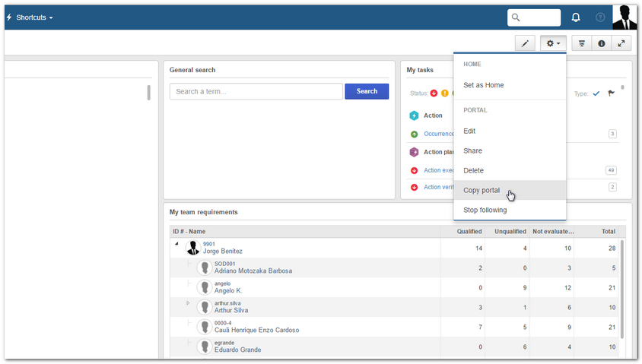The height and width of the screenshot is (364, 642).
Task: Open Eduardo Grande requirements link
Action: pyautogui.click(x=237, y=350)
